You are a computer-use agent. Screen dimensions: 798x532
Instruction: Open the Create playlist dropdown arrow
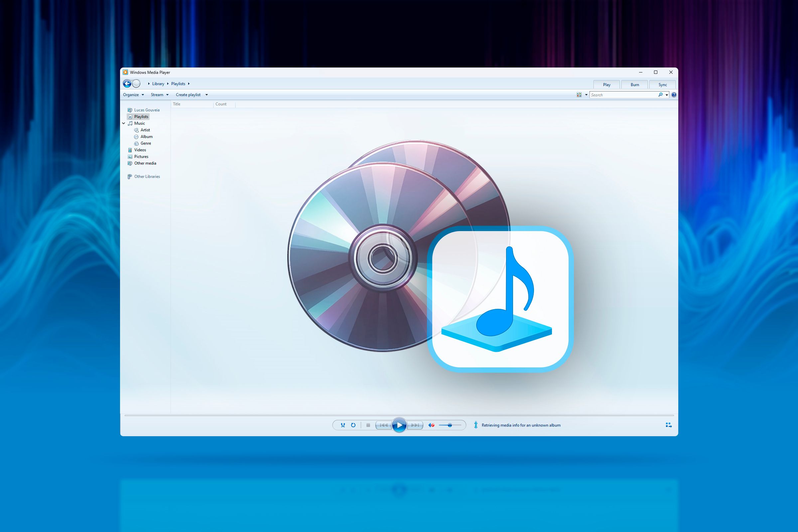[206, 95]
